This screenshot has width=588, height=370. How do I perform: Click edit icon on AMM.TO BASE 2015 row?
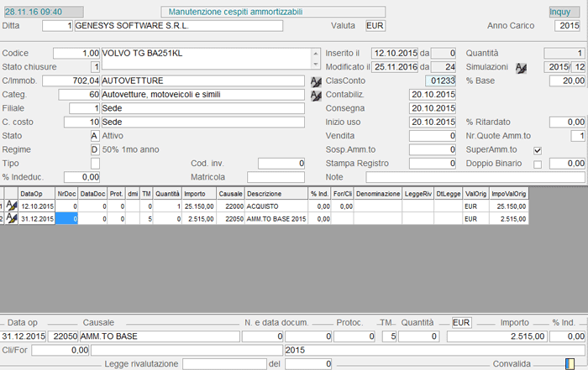(x=12, y=218)
